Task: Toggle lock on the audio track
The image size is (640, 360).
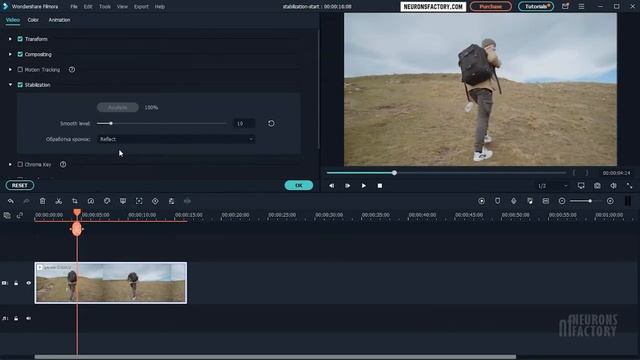Action: 16,318
